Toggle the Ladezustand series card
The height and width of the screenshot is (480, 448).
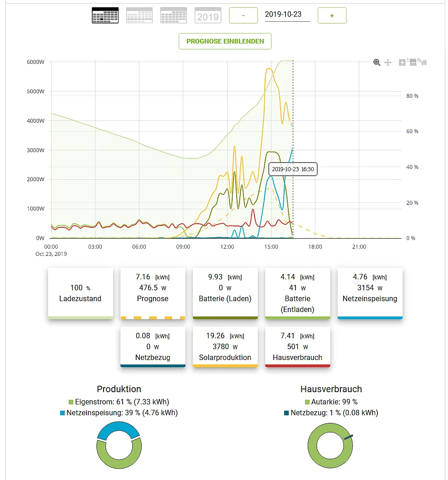tap(81, 293)
